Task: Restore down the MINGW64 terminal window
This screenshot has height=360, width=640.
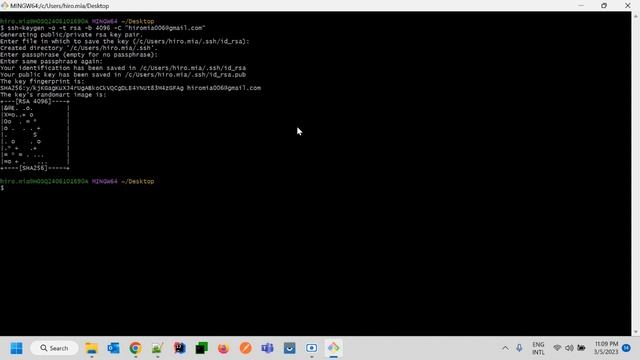Action: [604, 6]
